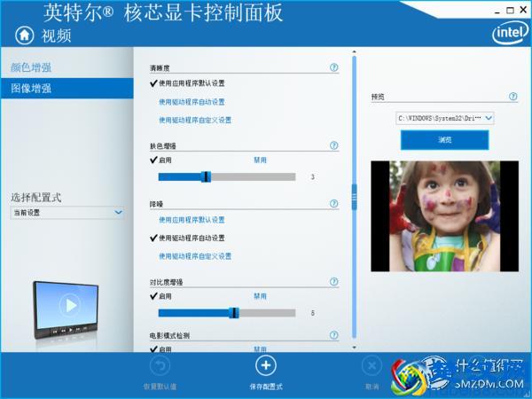The width and height of the screenshot is (532, 399).
Task: Click the 视频 page title
Action: 57,35
